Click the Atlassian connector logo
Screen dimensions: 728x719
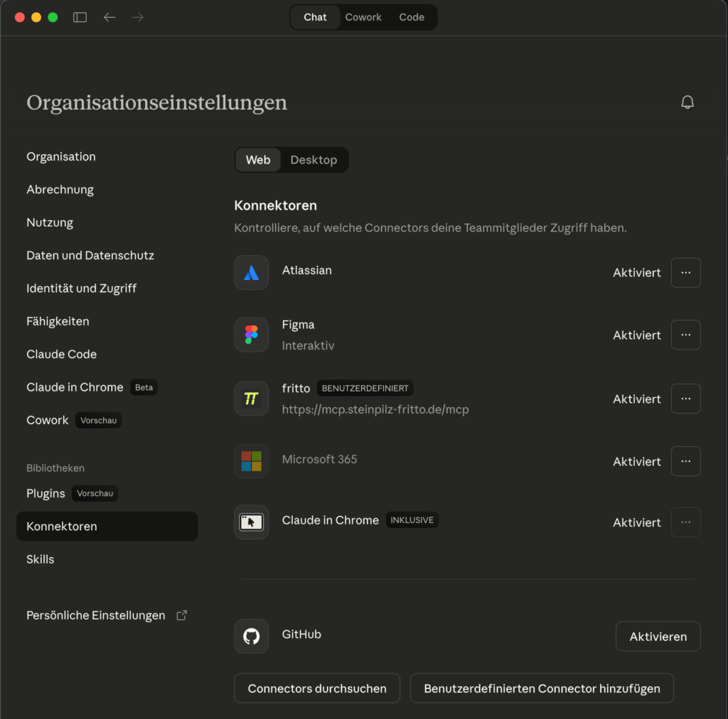click(251, 273)
